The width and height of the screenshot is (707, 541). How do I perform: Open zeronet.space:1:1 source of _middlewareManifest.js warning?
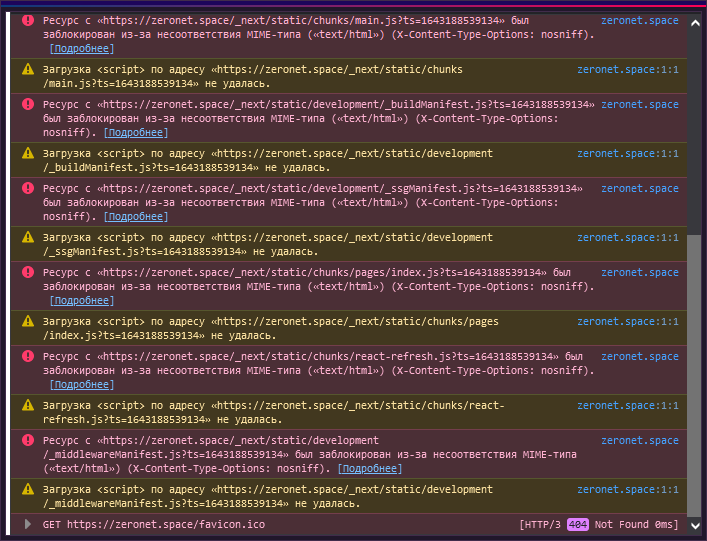tap(628, 489)
